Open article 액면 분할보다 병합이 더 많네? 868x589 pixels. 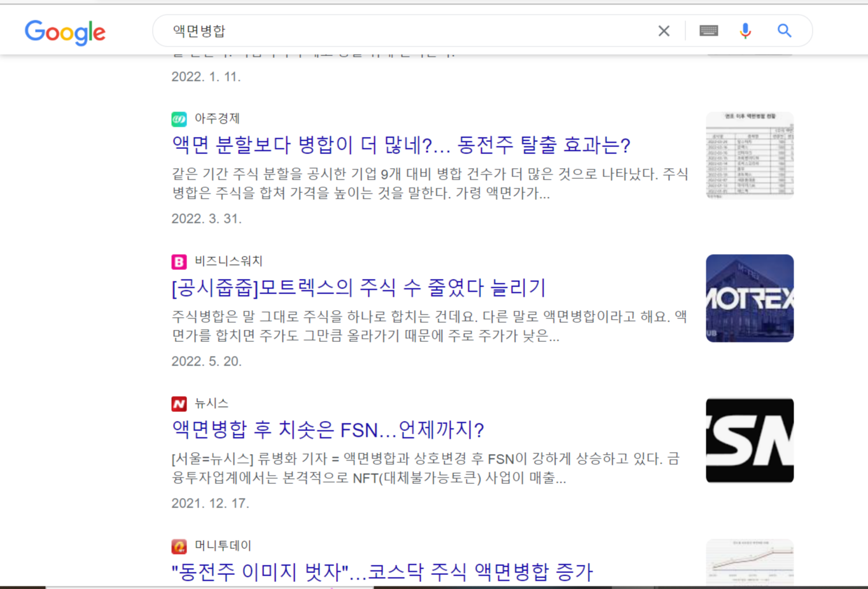(x=401, y=145)
